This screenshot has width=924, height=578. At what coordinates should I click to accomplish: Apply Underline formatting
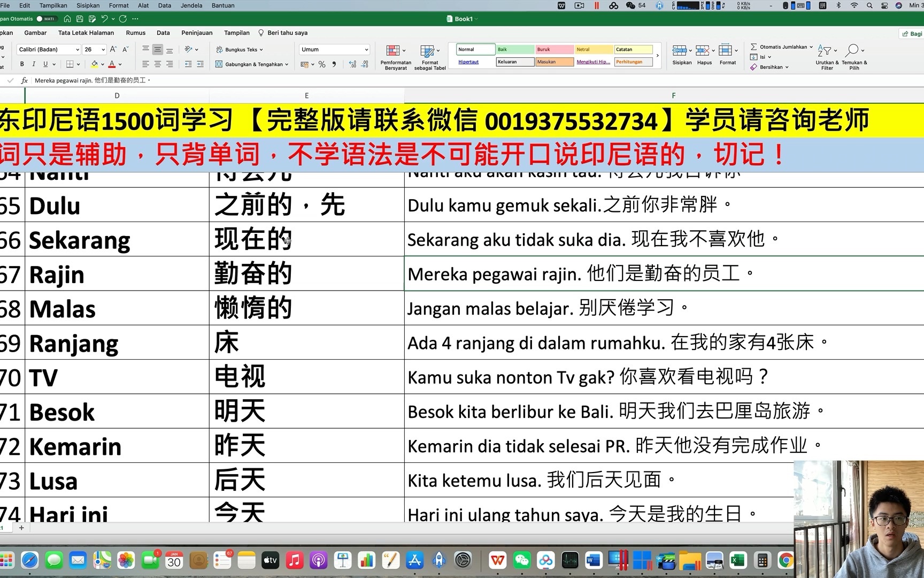coord(45,64)
